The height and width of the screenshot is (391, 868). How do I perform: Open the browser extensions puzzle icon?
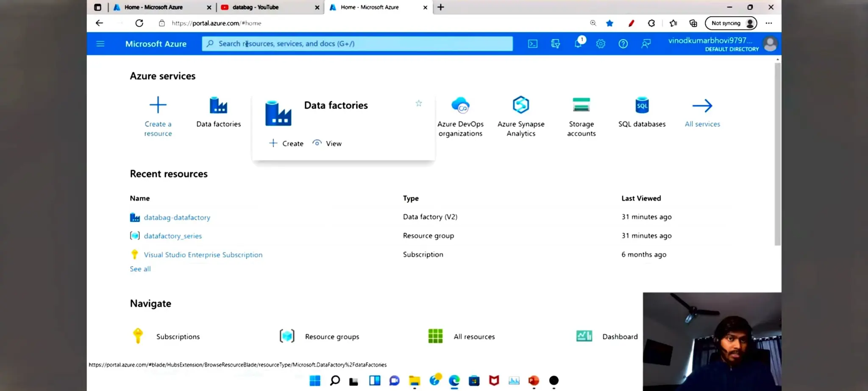651,23
